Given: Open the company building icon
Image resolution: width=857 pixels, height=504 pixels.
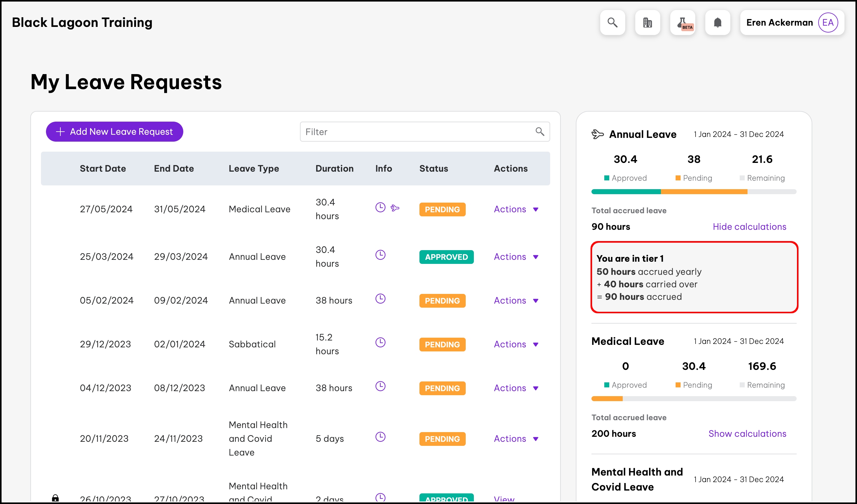Looking at the screenshot, I should point(647,23).
